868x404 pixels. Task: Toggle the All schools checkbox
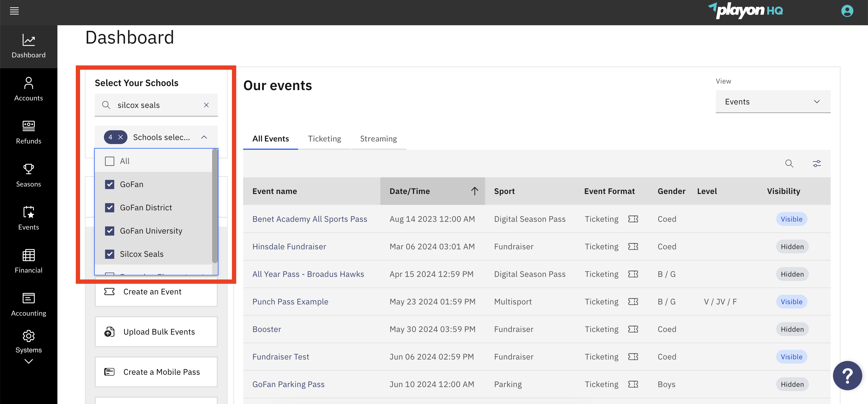click(110, 161)
